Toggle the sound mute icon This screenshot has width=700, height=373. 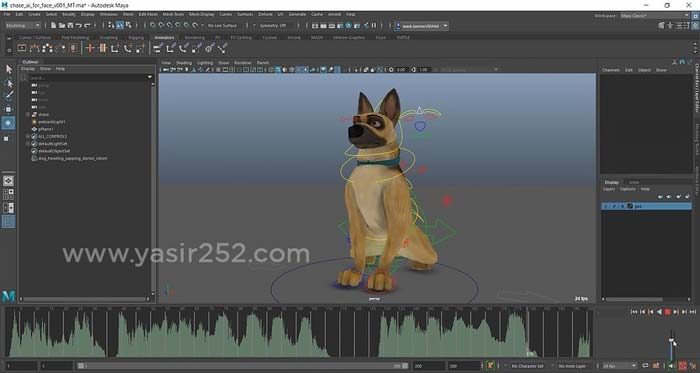672,365
